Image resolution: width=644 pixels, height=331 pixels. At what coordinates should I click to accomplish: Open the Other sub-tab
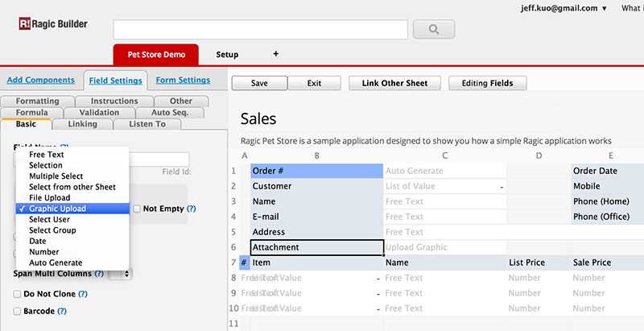(x=181, y=101)
